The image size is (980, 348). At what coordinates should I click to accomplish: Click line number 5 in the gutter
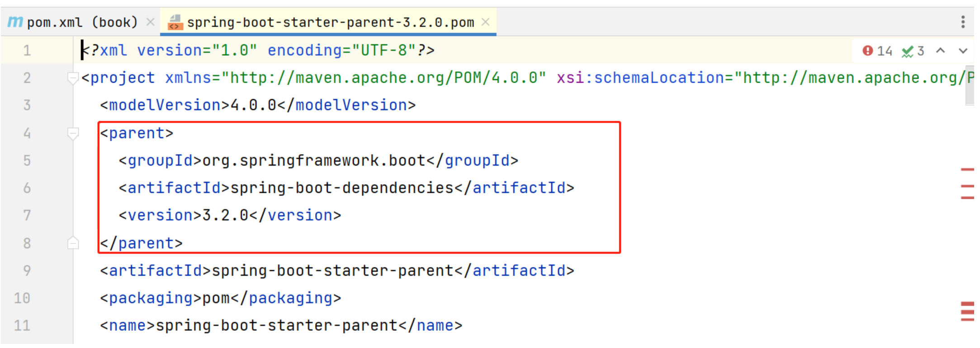[x=27, y=161]
